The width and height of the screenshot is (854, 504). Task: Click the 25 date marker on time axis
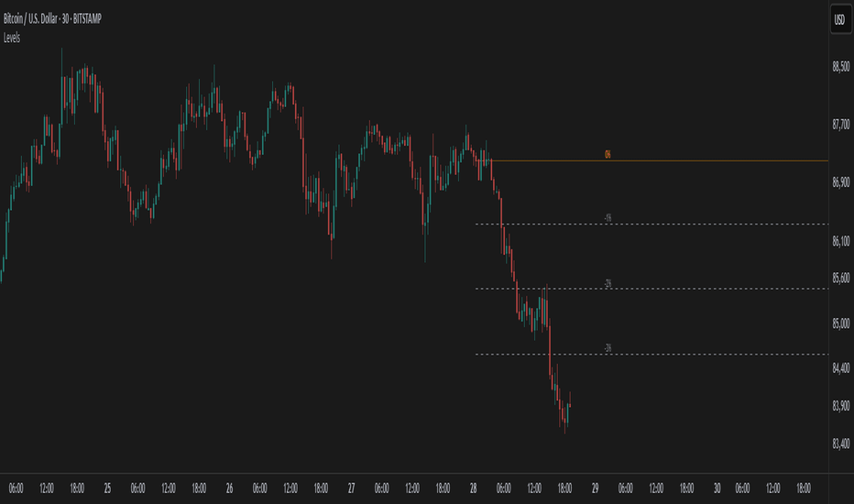pyautogui.click(x=107, y=488)
